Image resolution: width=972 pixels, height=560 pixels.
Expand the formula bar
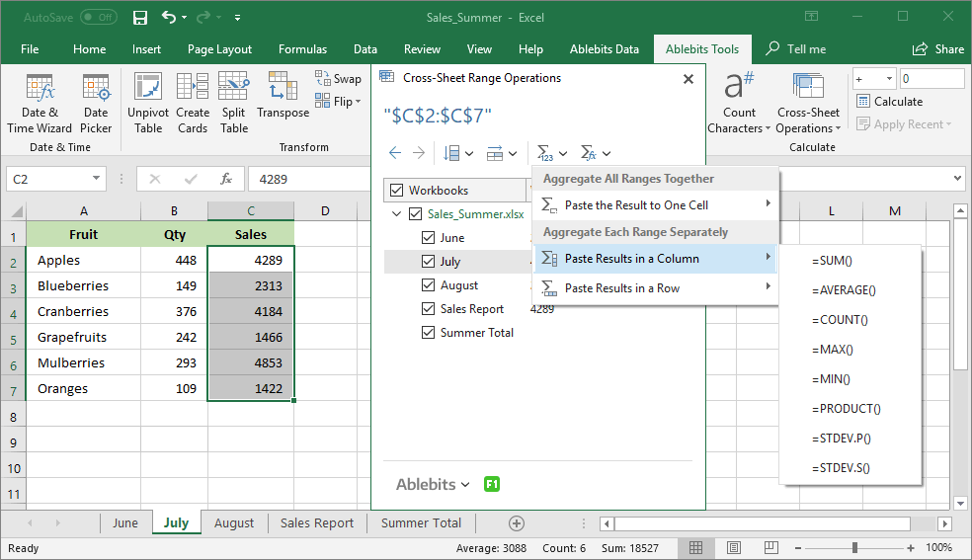pos(958,179)
